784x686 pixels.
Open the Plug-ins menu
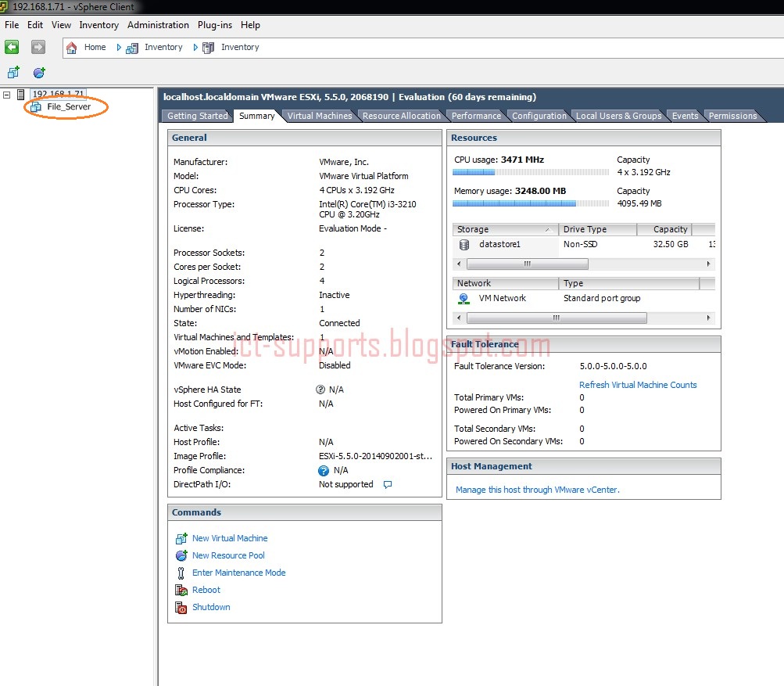(x=215, y=25)
